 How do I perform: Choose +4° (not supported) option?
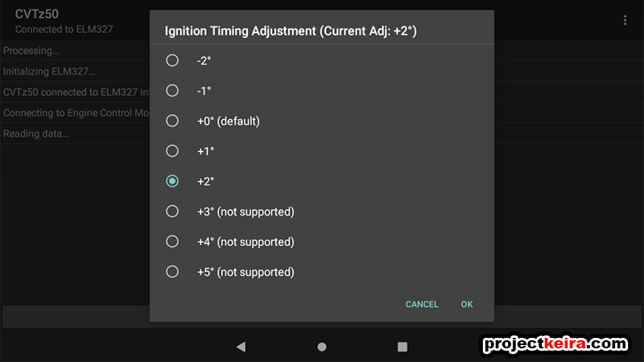point(172,241)
